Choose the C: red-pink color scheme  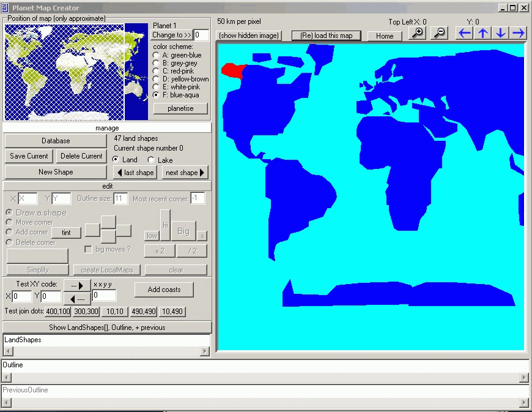pos(156,71)
